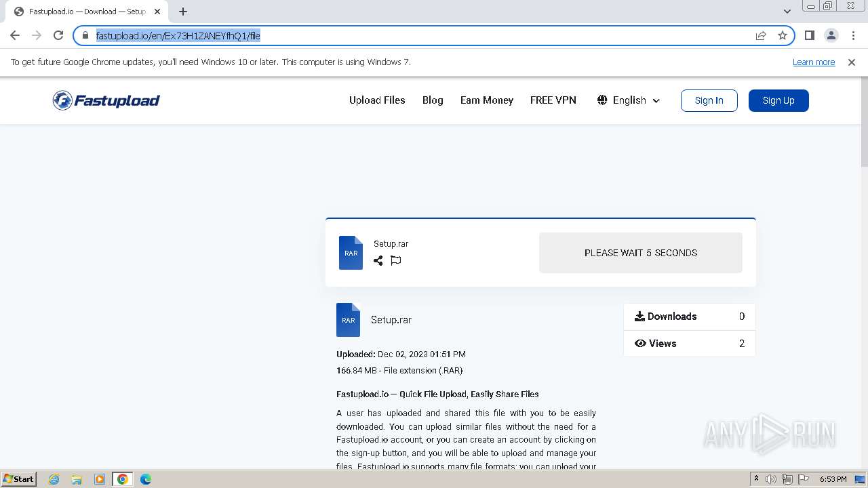This screenshot has height=488, width=868.
Task: Click the Sign In button
Action: click(x=709, y=100)
